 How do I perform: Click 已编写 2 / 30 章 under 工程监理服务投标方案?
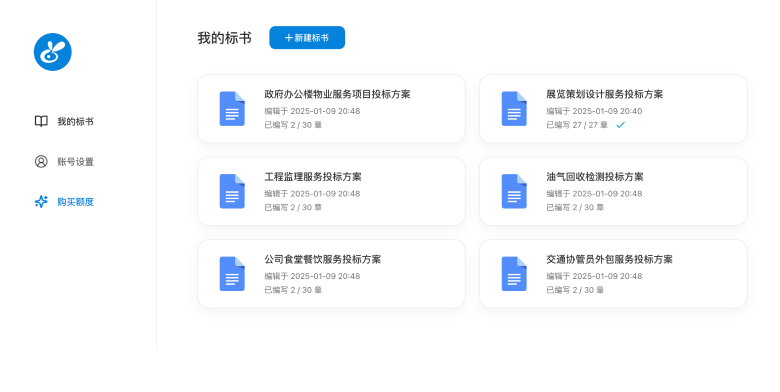[293, 207]
